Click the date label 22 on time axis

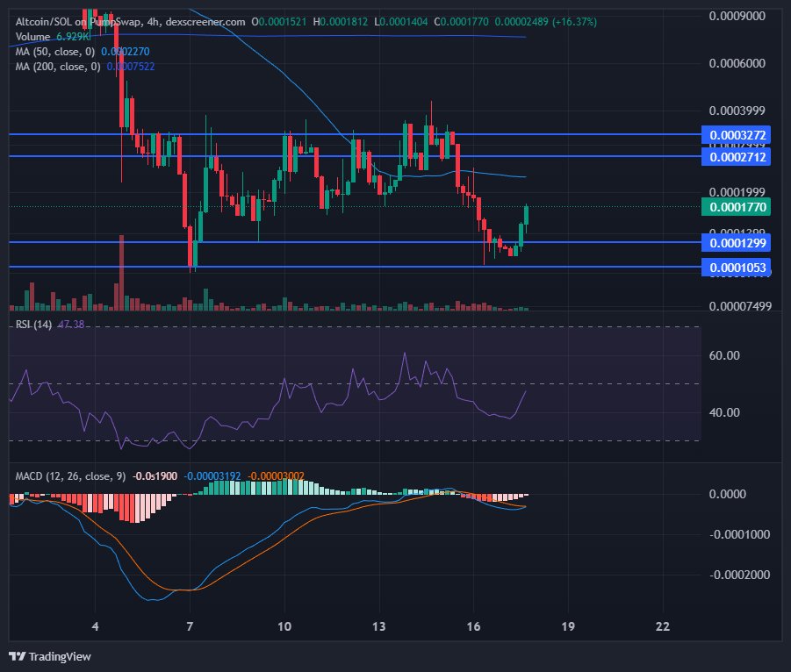662,626
